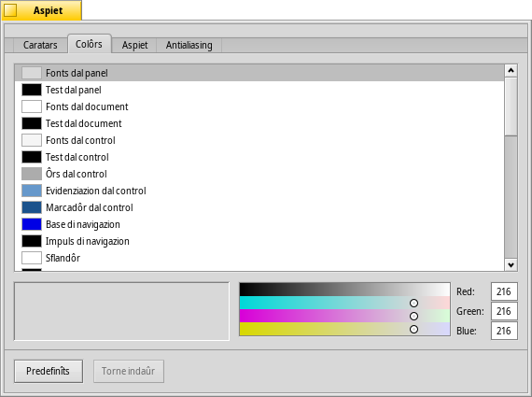This screenshot has width=532, height=397.
Task: Select 'Fonts dal document' list row text
Action: click(87, 106)
